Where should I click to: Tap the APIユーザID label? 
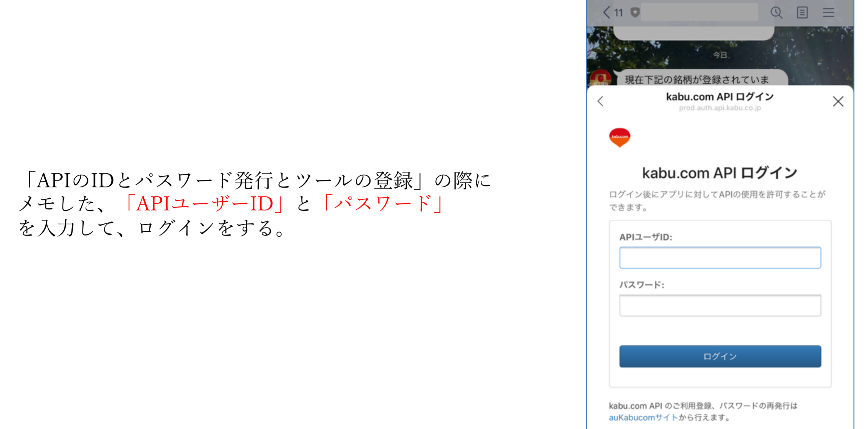coord(646,237)
